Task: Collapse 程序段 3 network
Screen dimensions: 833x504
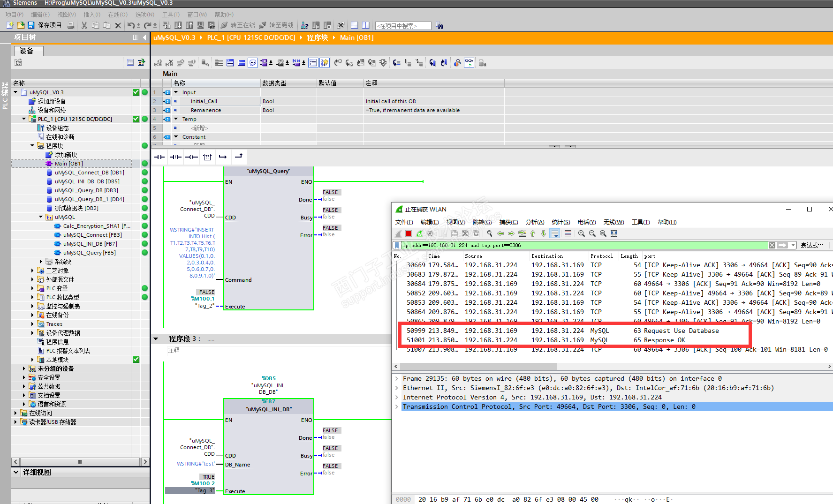Action: point(156,339)
